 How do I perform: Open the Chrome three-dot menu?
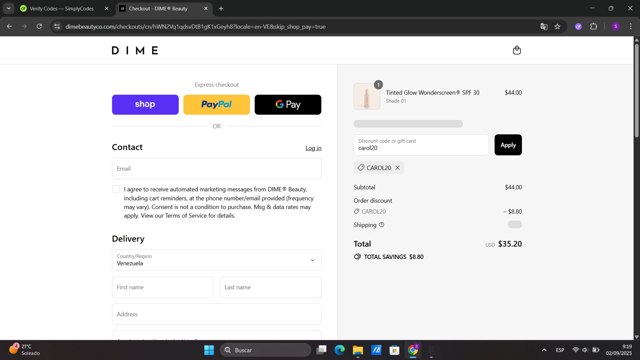(631, 27)
